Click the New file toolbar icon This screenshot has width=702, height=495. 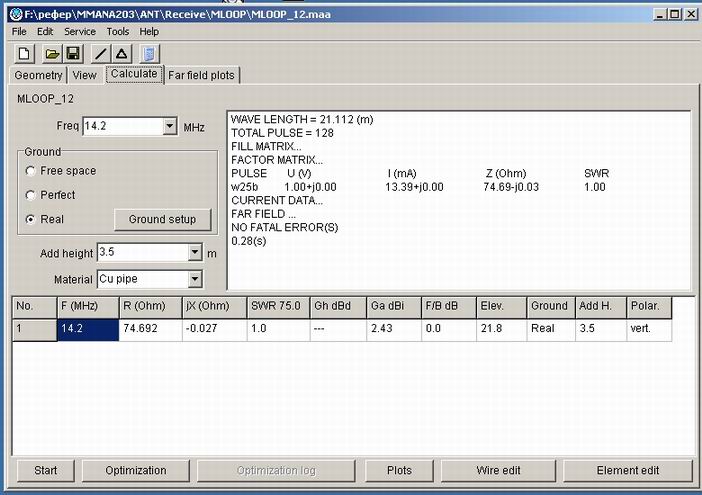(25, 53)
